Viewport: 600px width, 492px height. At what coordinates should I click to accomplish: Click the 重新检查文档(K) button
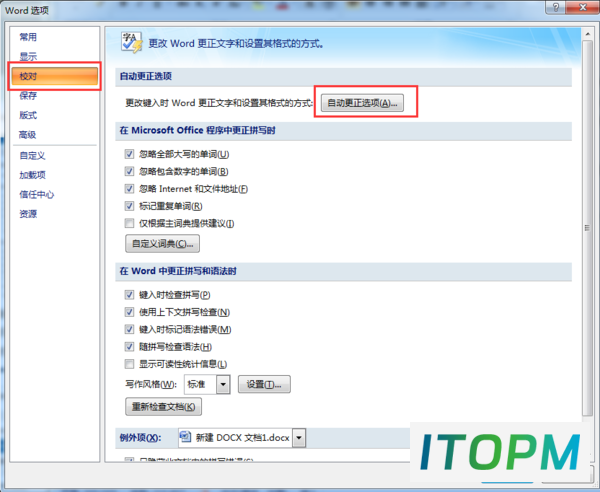(163, 407)
